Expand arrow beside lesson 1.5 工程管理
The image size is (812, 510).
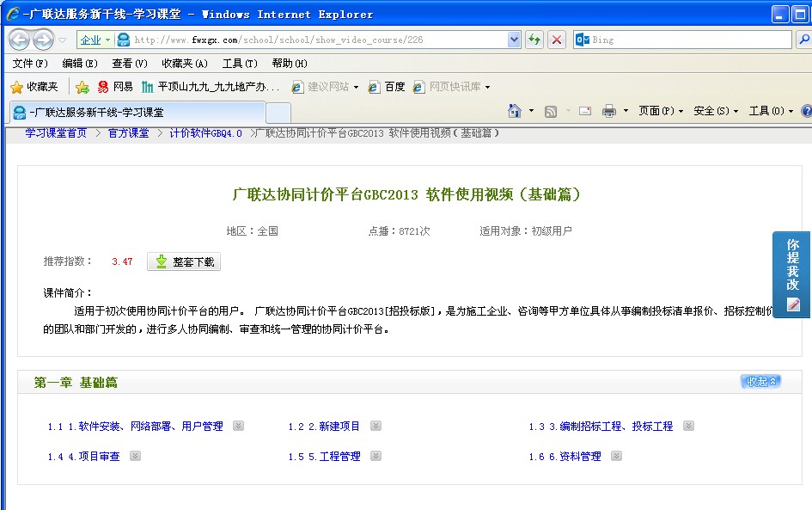pyautogui.click(x=376, y=456)
